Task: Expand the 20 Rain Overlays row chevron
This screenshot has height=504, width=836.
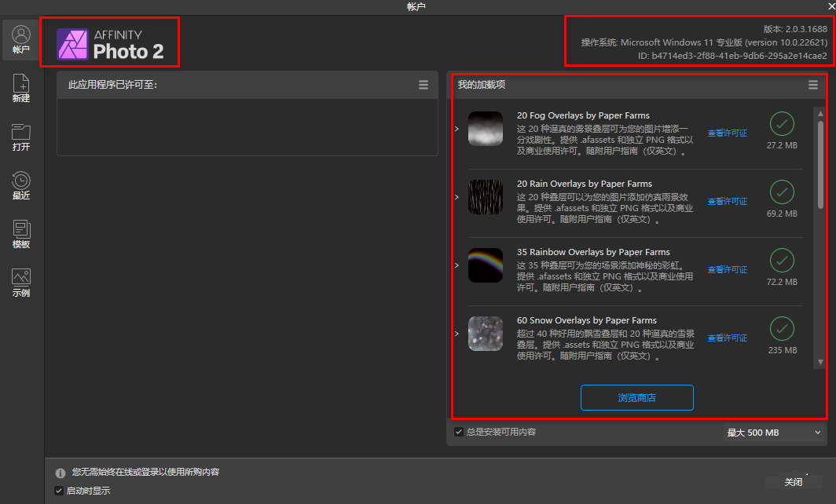Action: (x=457, y=197)
